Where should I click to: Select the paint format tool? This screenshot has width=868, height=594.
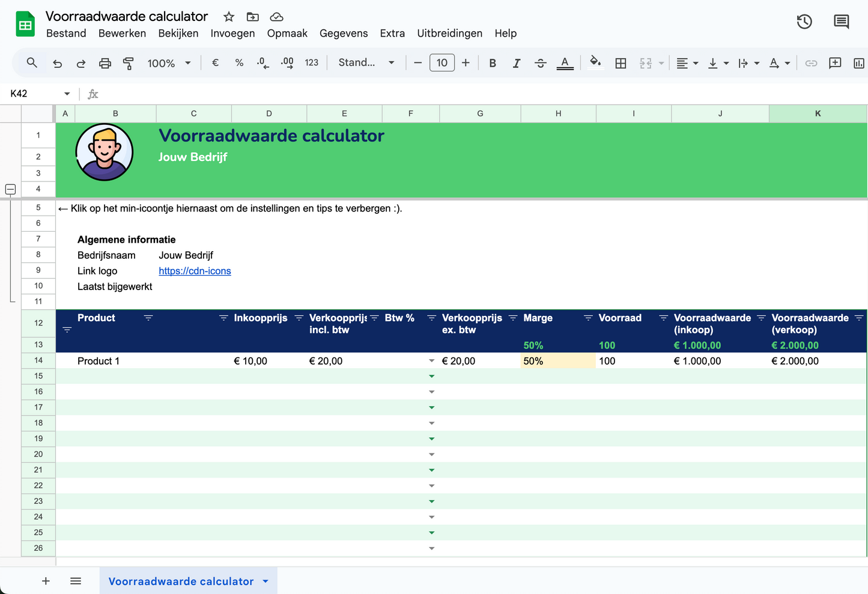point(128,63)
